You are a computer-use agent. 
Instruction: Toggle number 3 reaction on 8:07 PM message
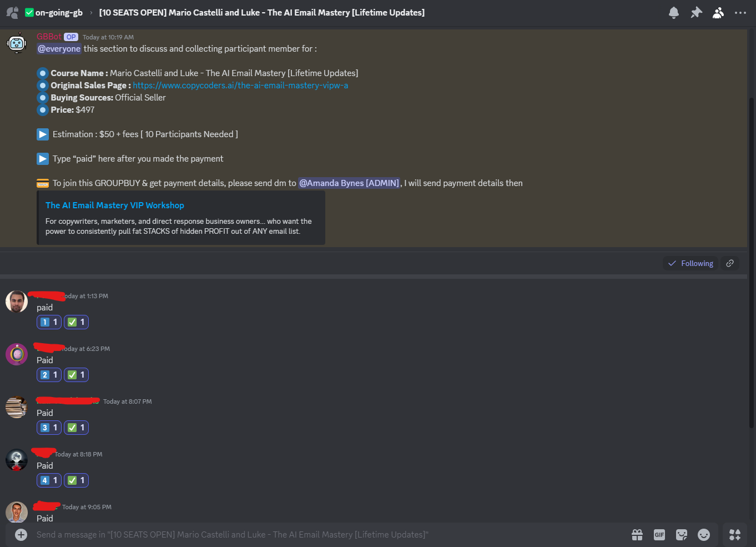[x=49, y=428]
